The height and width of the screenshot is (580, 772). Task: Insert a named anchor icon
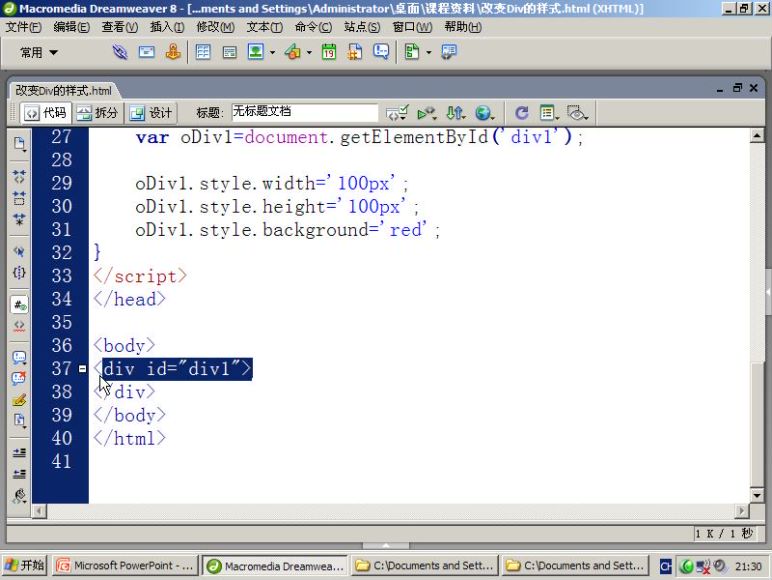(173, 52)
